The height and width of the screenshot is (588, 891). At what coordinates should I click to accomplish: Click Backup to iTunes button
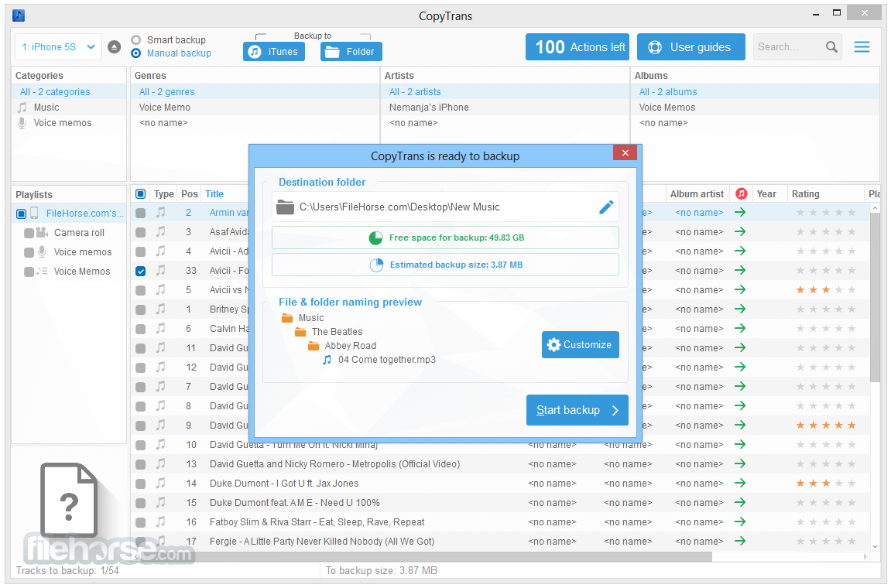(274, 52)
